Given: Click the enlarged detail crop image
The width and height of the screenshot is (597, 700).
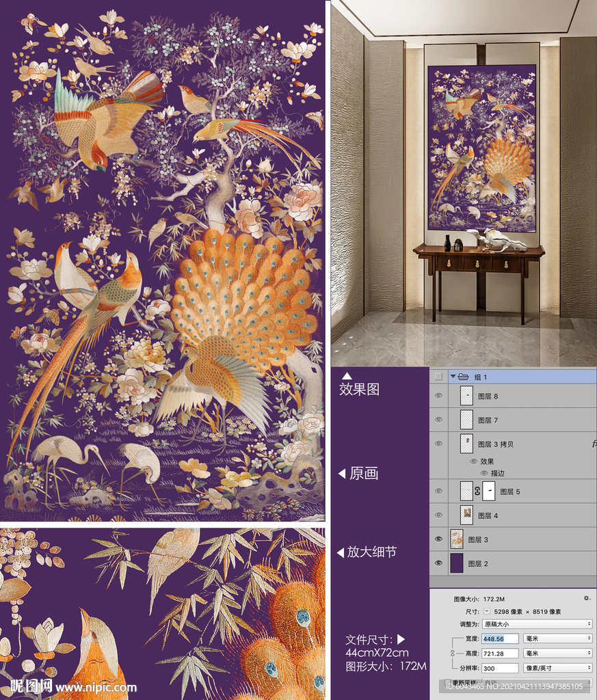Looking at the screenshot, I should point(163,614).
